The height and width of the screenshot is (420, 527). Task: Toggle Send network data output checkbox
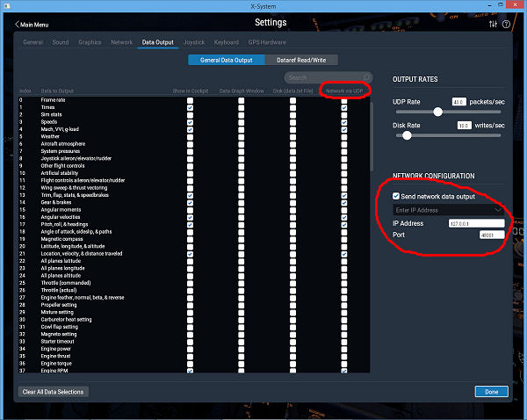[397, 197]
